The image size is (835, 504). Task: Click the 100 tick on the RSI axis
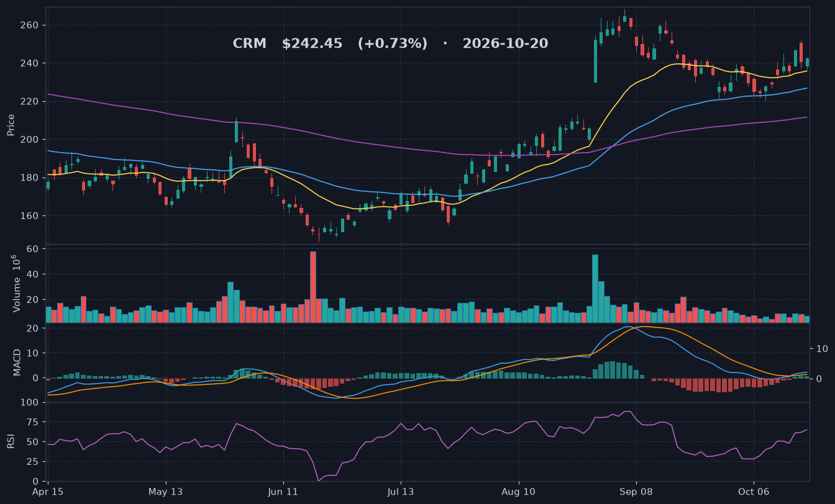pos(30,403)
